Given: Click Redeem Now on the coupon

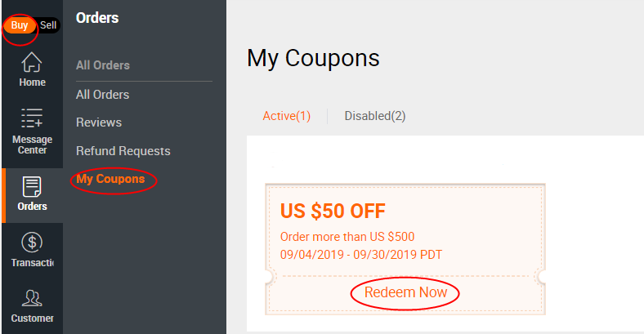Looking at the screenshot, I should click(405, 292).
